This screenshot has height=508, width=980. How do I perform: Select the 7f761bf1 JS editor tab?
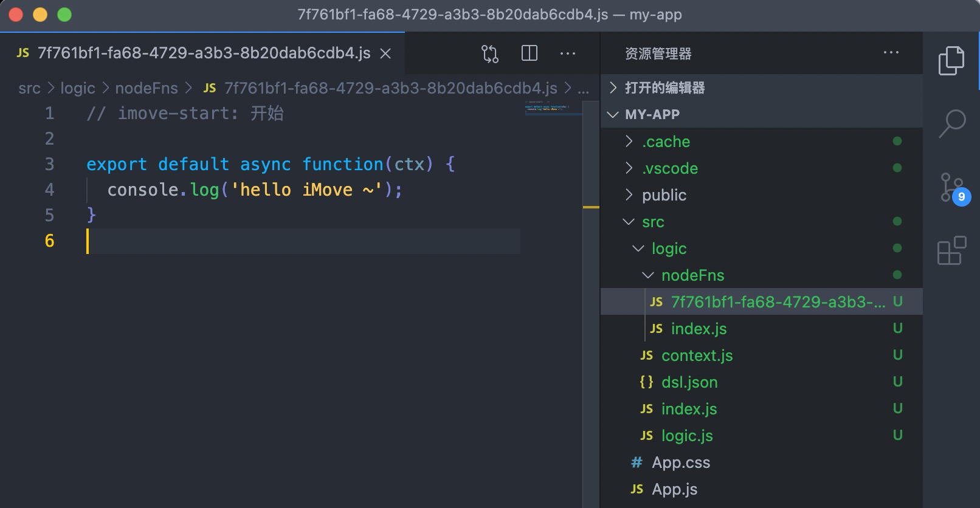[204, 53]
